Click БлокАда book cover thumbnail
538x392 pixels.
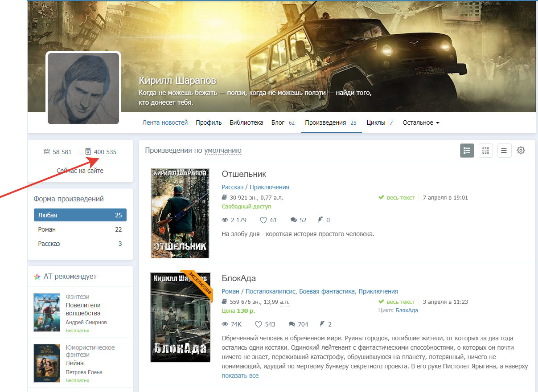[180, 318]
